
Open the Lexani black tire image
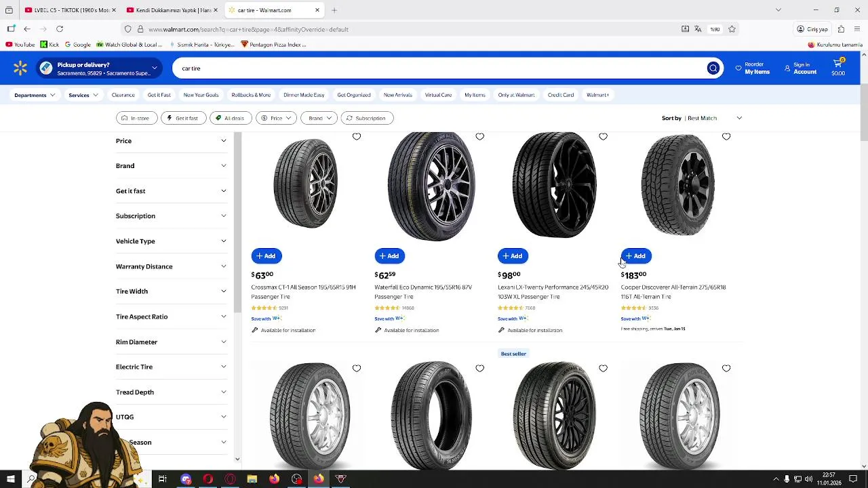554,184
